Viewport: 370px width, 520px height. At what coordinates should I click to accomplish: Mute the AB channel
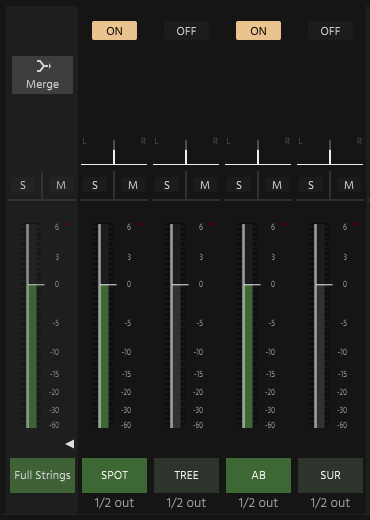point(277,185)
